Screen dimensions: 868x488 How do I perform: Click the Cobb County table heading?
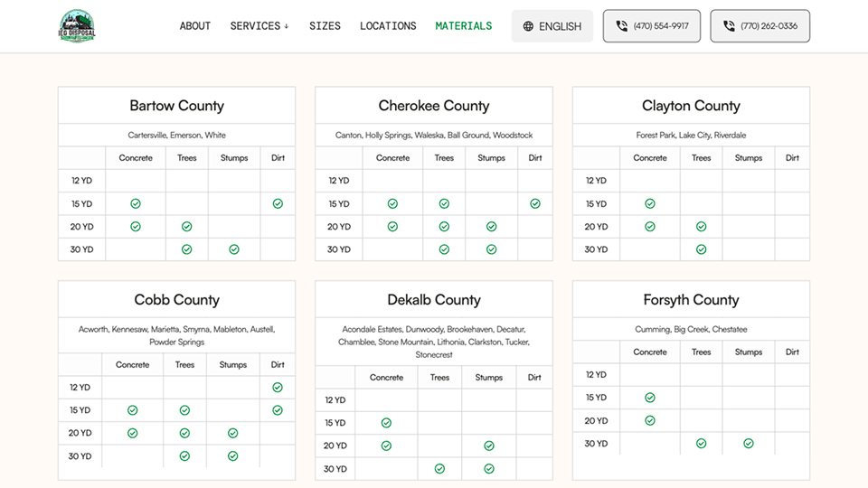coord(177,300)
